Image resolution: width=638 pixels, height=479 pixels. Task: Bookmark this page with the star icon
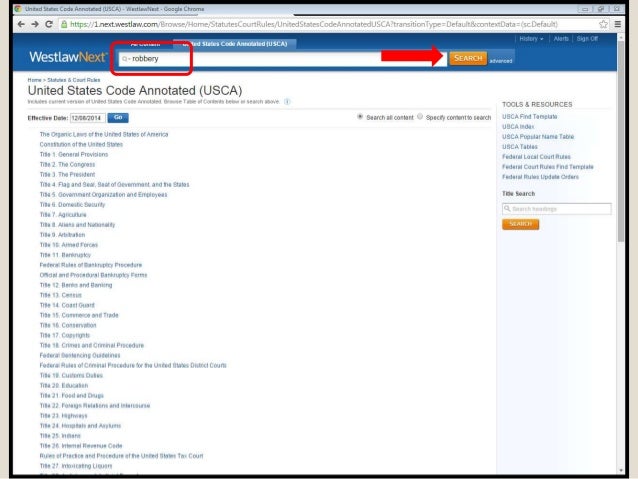(x=603, y=24)
